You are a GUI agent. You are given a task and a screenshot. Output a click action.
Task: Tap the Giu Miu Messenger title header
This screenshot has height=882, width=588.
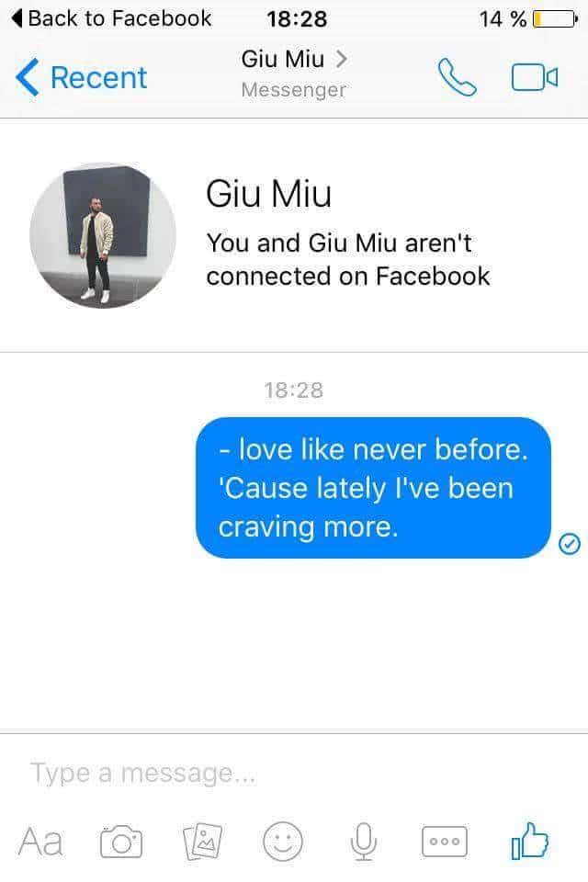(294, 74)
